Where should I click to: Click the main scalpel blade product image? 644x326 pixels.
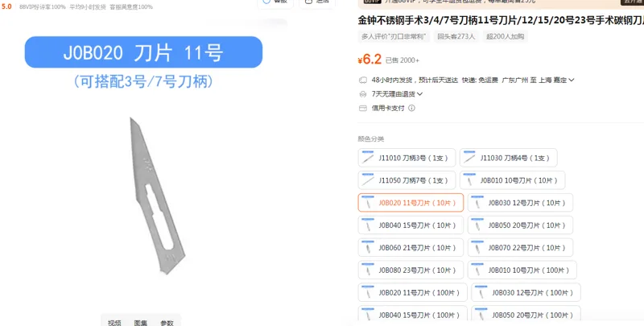pyautogui.click(x=157, y=196)
